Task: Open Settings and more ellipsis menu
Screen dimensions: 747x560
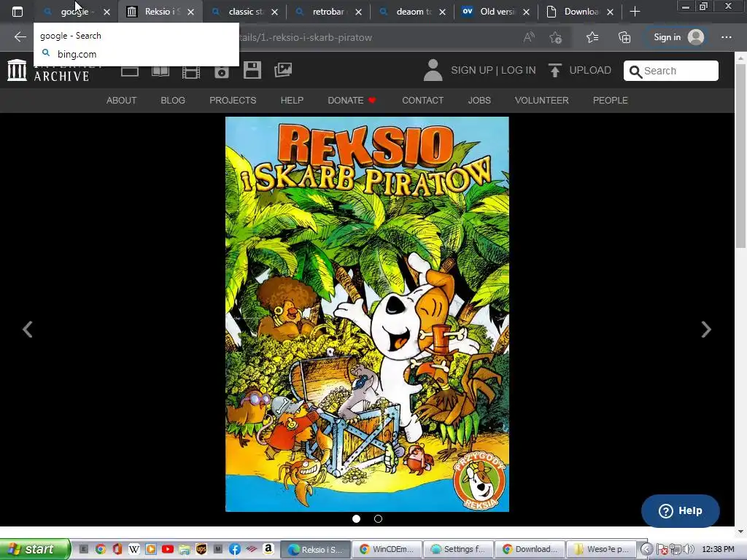Action: tap(726, 37)
